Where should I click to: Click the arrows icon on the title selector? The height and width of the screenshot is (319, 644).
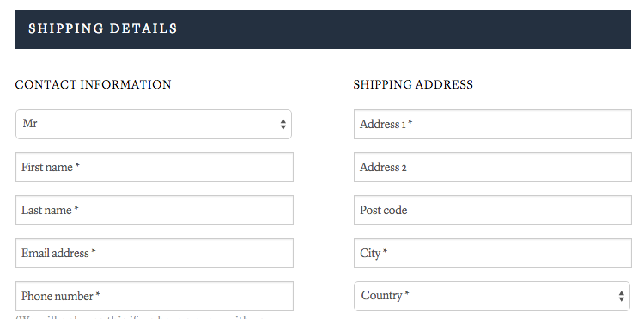[x=283, y=124]
